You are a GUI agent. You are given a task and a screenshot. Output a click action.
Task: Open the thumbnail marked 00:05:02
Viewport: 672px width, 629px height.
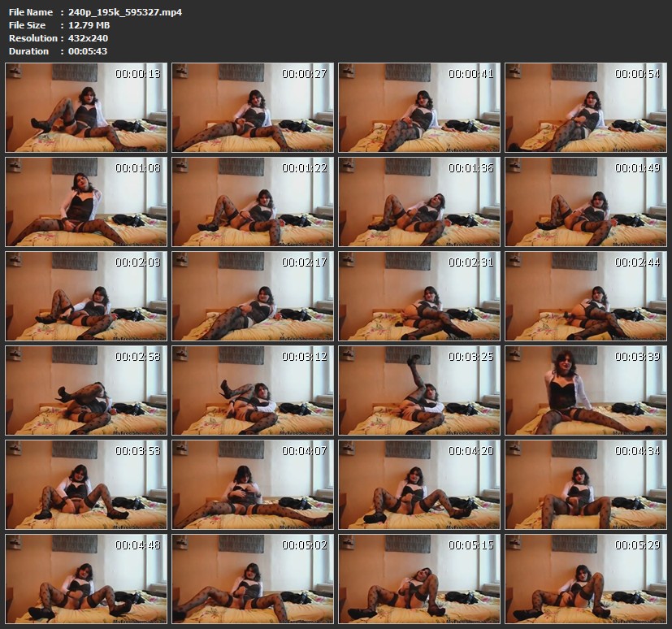[x=253, y=579]
